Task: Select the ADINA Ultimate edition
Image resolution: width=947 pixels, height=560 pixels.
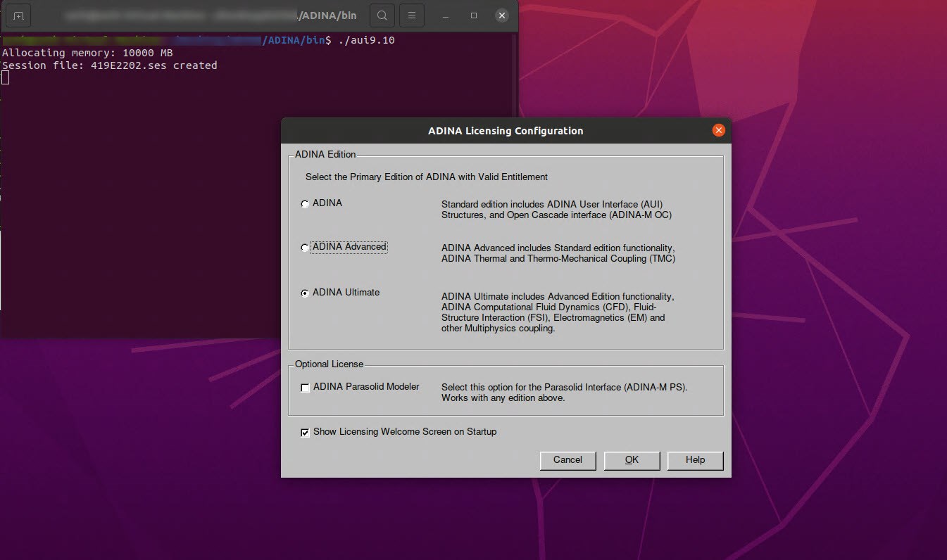Action: 304,293
